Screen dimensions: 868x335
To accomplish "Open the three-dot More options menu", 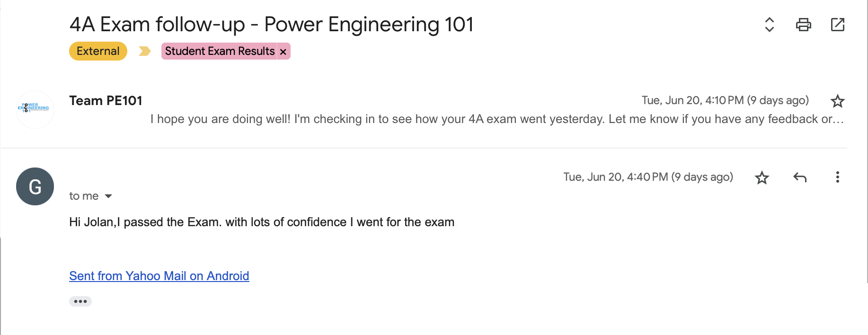I will coord(837,177).
